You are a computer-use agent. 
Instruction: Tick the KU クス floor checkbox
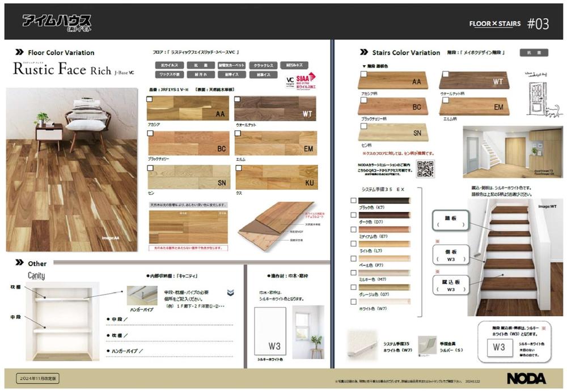tap(238, 168)
